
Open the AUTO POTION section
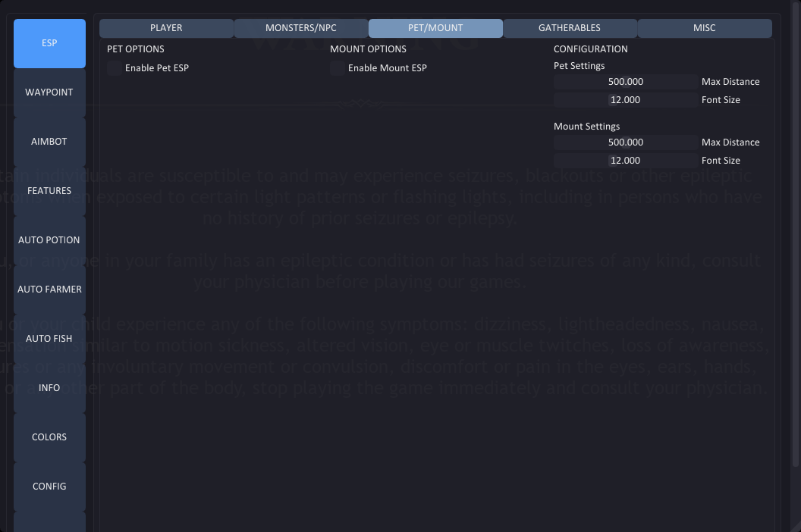49,240
